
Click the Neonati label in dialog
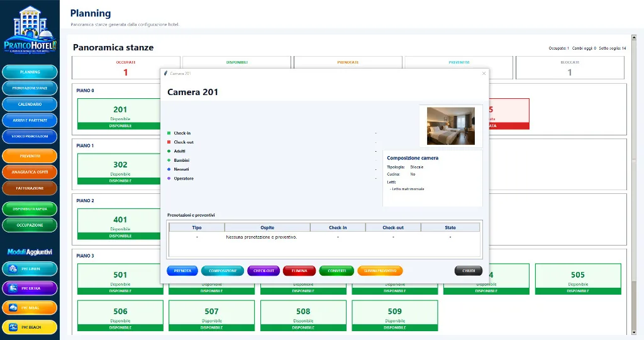[x=181, y=169]
